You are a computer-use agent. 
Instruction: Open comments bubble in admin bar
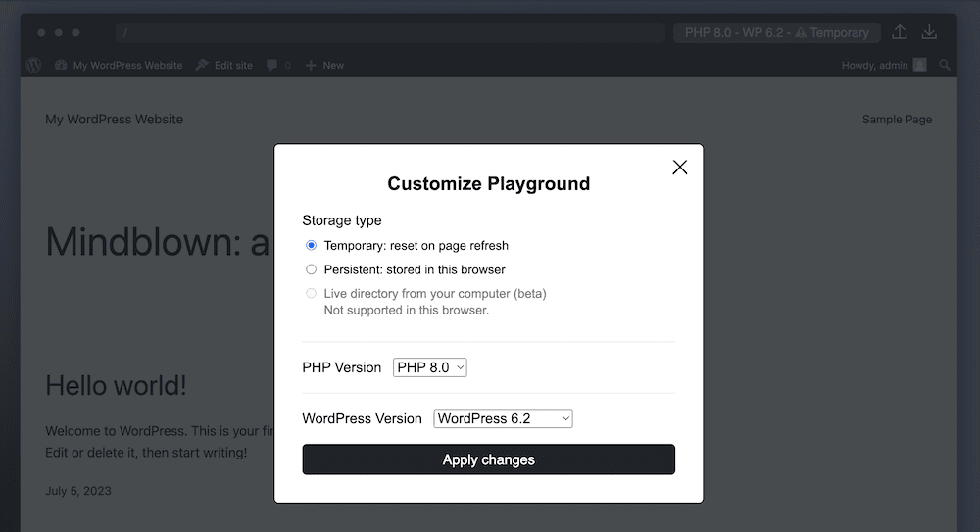click(278, 65)
